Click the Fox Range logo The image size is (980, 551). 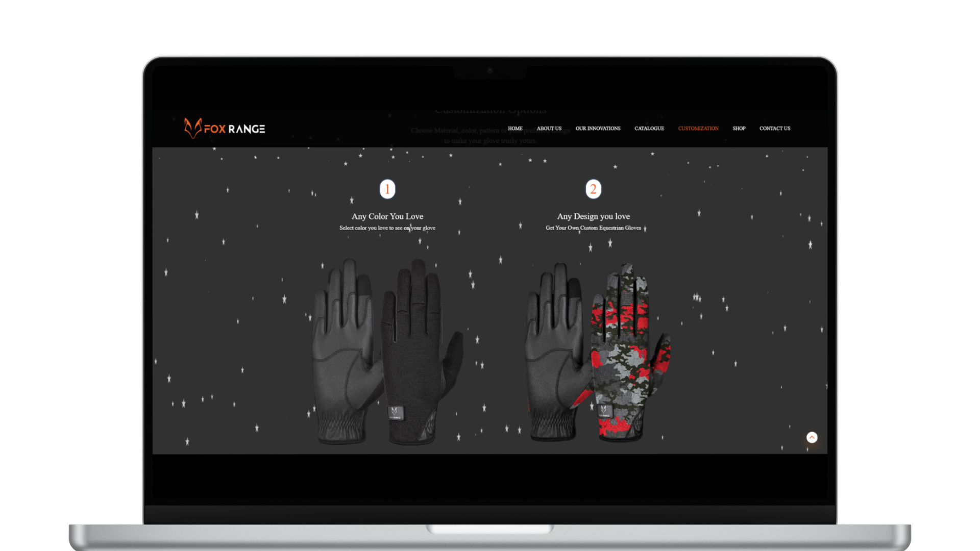[x=225, y=129]
